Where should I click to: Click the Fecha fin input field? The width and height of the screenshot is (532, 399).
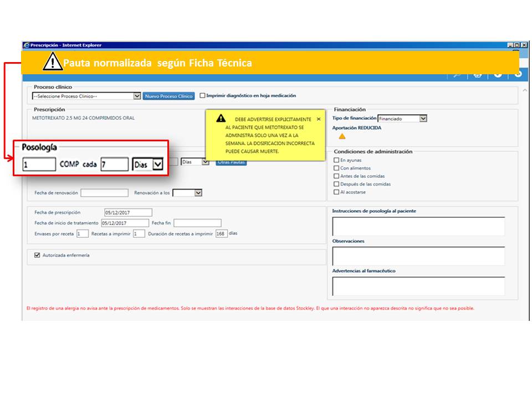pos(197,223)
